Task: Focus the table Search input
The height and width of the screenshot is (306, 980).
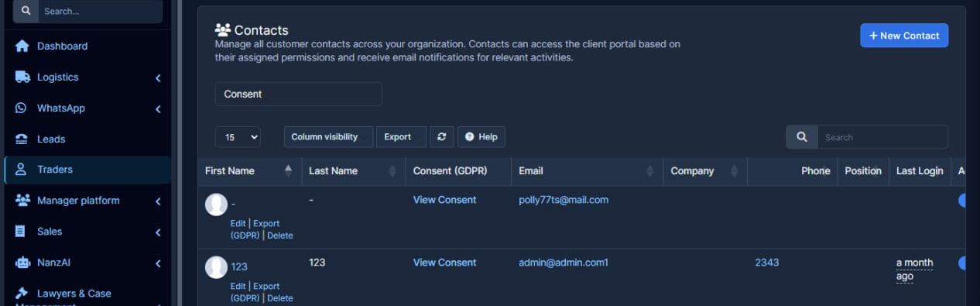Action: point(882,137)
